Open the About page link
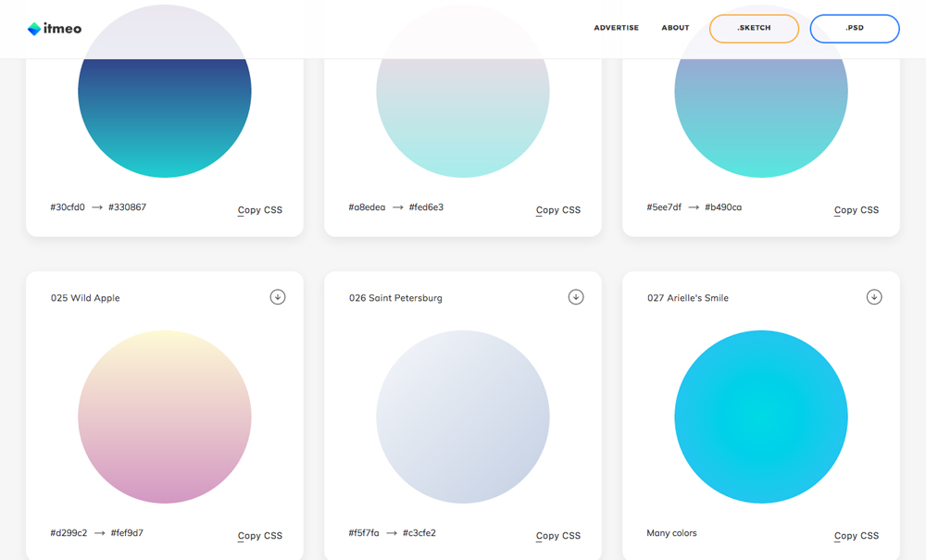Viewport: 926px width, 560px height. pos(675,28)
